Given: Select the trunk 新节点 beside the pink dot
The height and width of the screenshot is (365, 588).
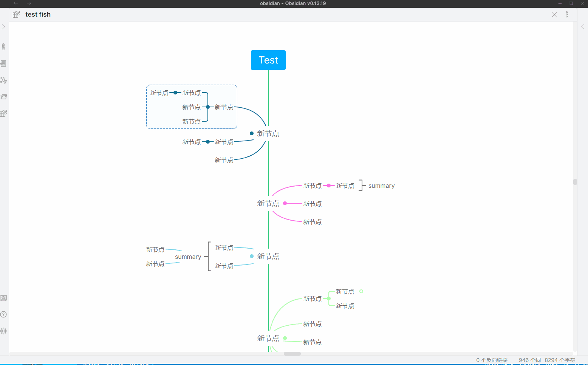Looking at the screenshot, I should click(x=268, y=203).
